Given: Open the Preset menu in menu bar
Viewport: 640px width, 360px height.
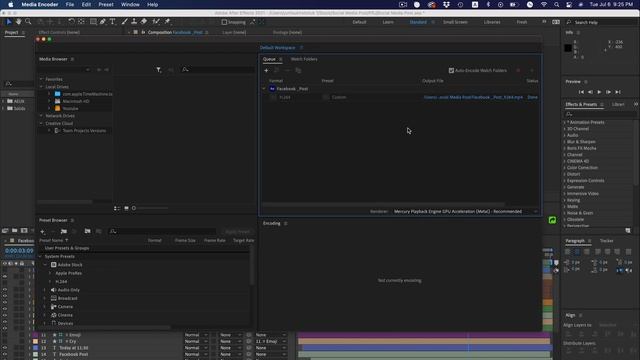Looking at the screenshot, I should [x=106, y=4].
